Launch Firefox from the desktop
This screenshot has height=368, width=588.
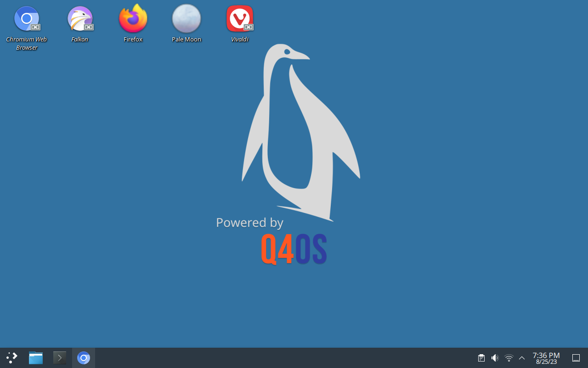(133, 19)
